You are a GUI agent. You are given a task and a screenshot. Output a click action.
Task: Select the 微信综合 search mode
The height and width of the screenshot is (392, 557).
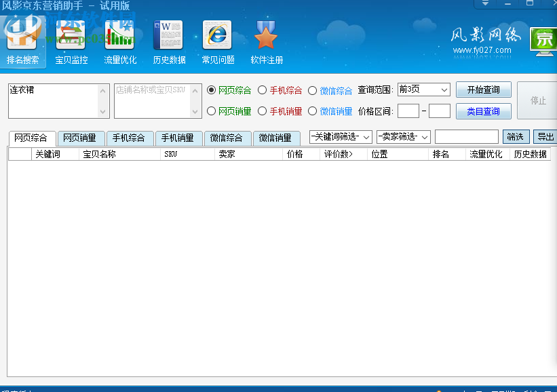[312, 90]
